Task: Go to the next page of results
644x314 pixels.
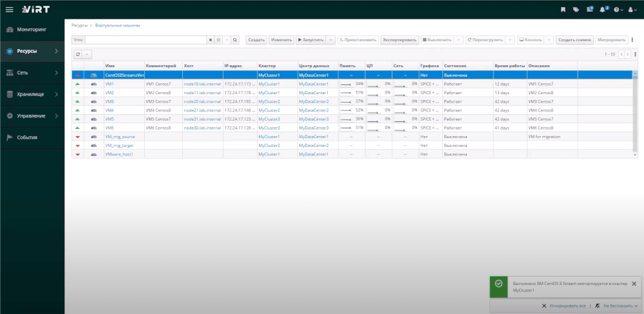Action: point(627,54)
